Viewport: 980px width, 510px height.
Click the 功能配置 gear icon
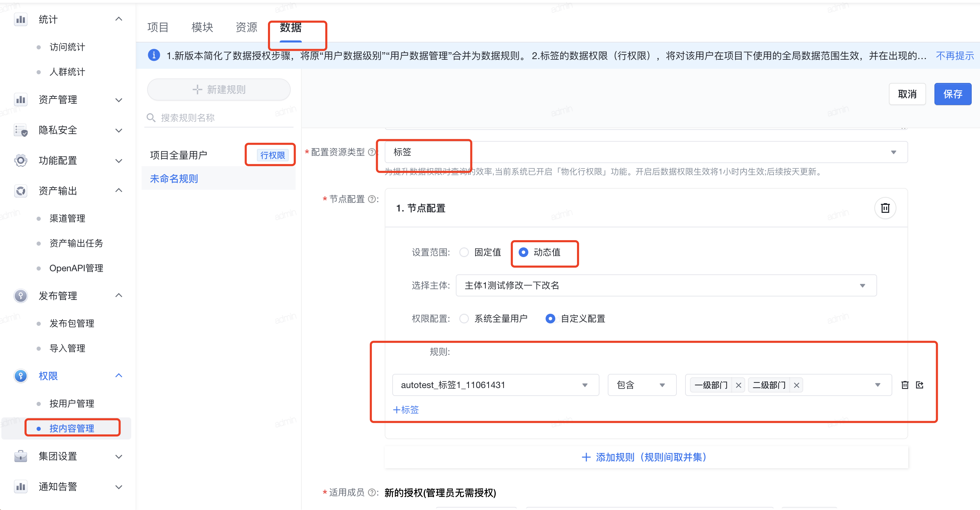pyautogui.click(x=20, y=161)
